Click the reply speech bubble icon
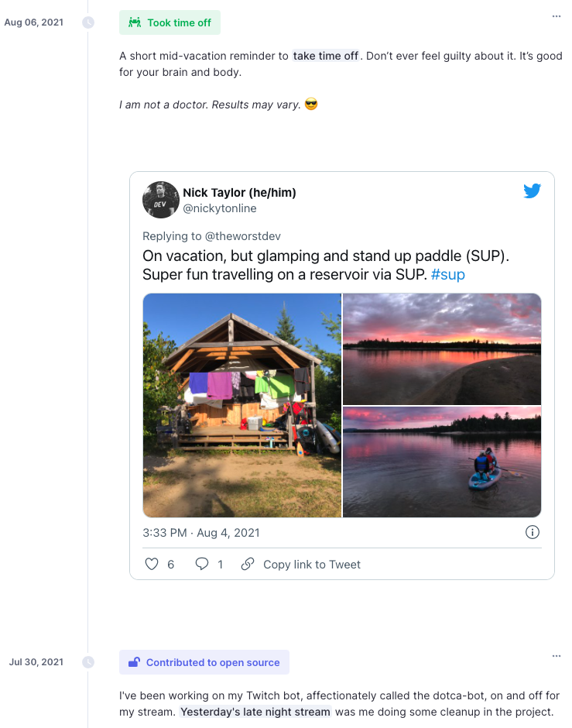 [202, 564]
